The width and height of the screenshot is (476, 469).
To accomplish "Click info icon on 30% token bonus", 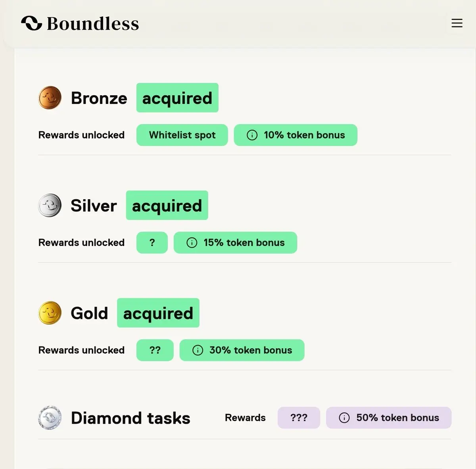I will pos(198,350).
